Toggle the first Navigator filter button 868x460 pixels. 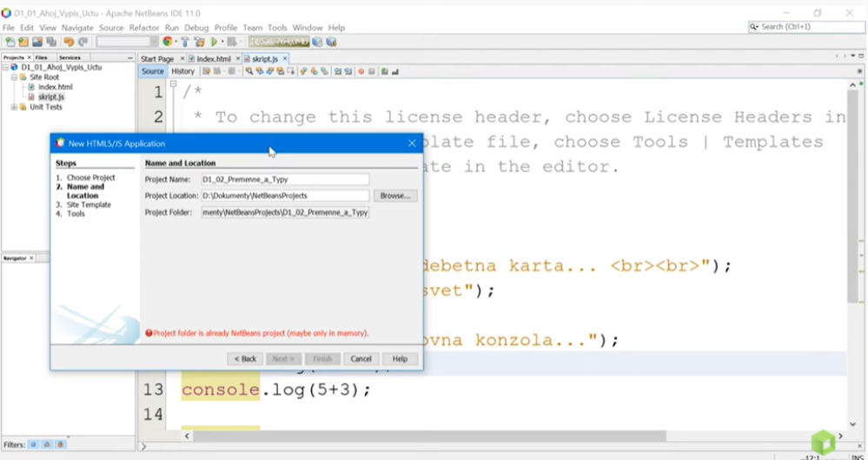coord(33,444)
